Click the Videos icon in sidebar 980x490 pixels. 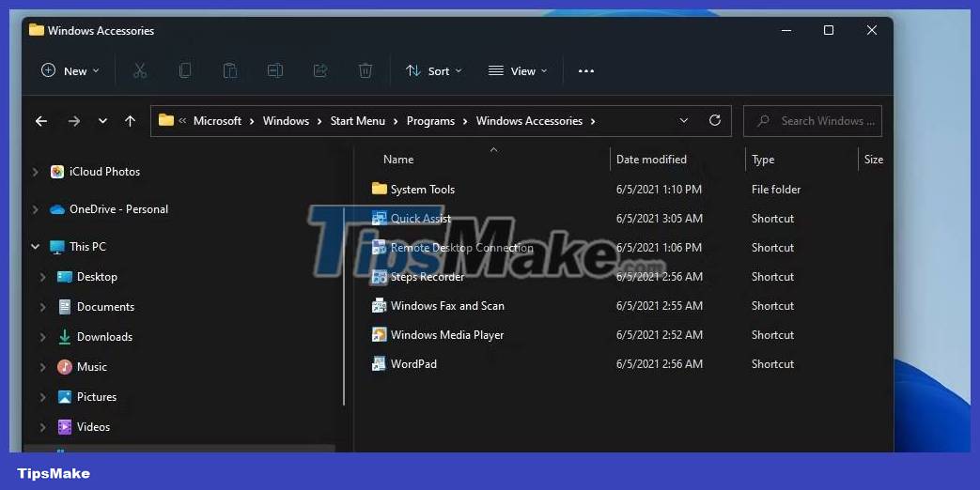point(65,427)
